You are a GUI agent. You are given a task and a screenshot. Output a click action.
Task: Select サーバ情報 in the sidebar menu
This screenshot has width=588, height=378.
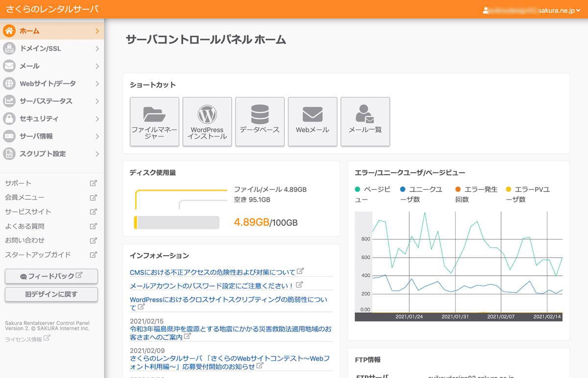click(52, 136)
